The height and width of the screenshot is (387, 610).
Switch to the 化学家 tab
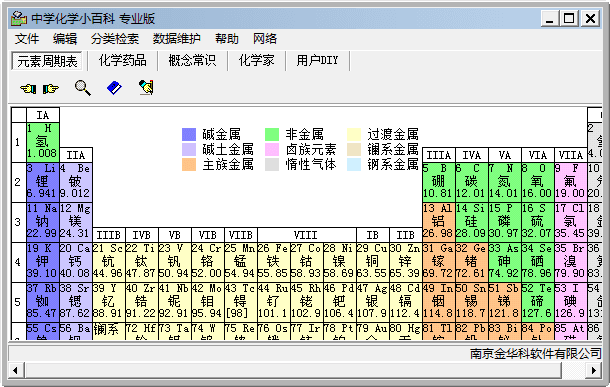click(256, 60)
